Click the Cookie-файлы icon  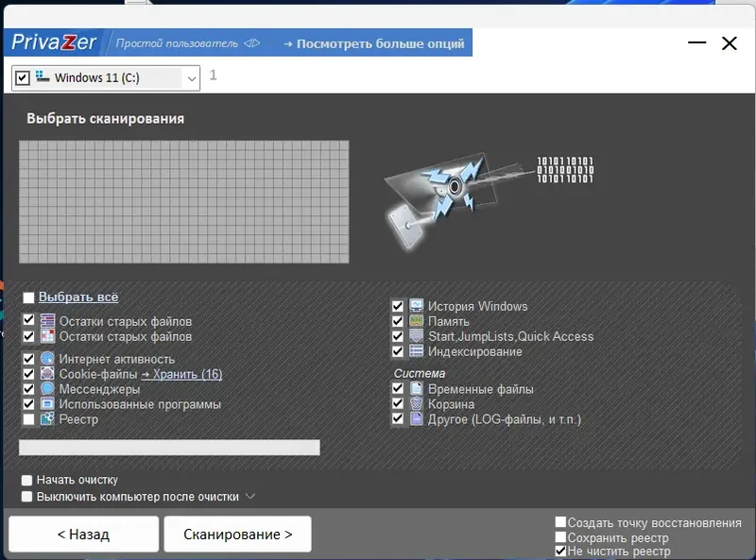47,374
